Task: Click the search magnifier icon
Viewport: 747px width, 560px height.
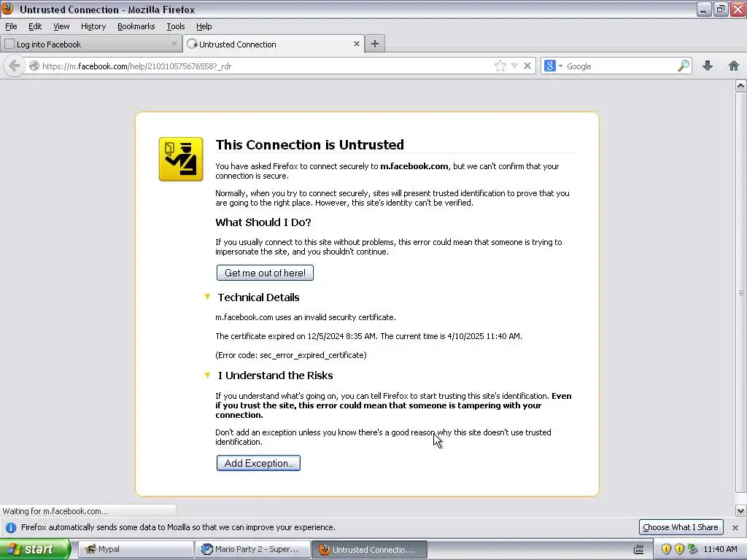Action: tap(683, 66)
